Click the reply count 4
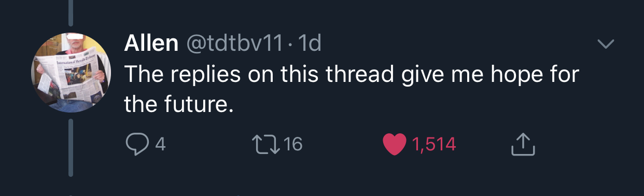 (x=160, y=144)
